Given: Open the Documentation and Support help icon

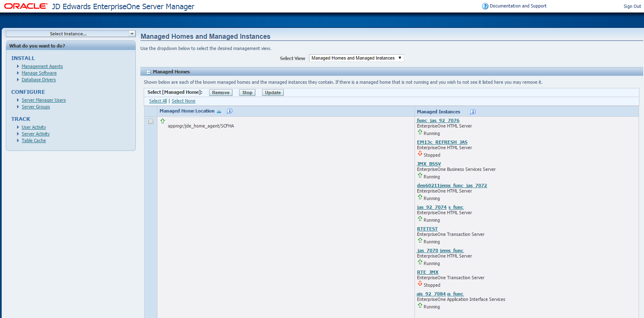Looking at the screenshot, I should [x=485, y=6].
